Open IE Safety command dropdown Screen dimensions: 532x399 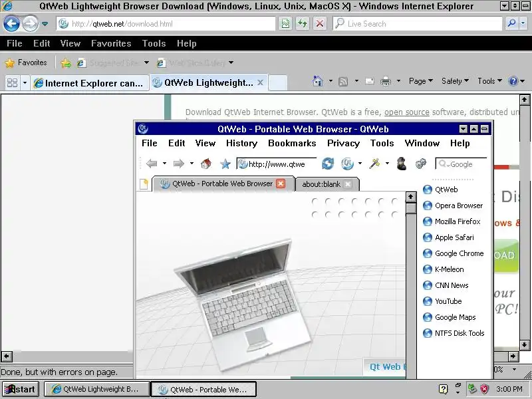[455, 81]
